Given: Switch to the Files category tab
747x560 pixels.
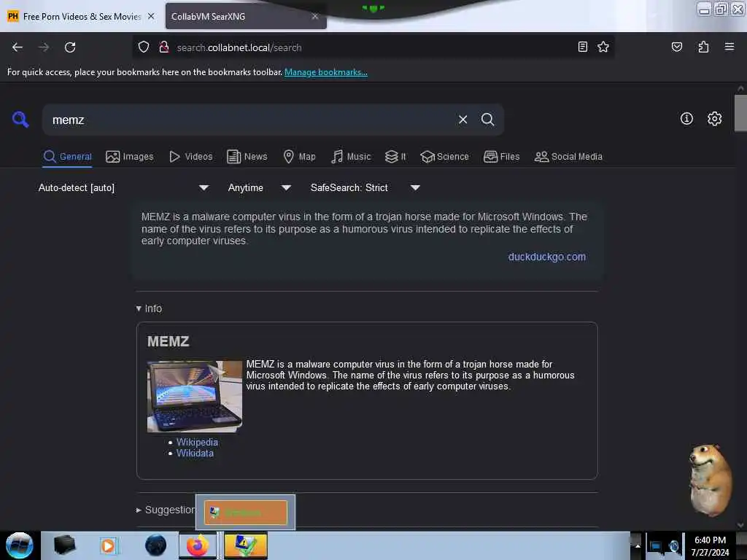Looking at the screenshot, I should [x=502, y=157].
